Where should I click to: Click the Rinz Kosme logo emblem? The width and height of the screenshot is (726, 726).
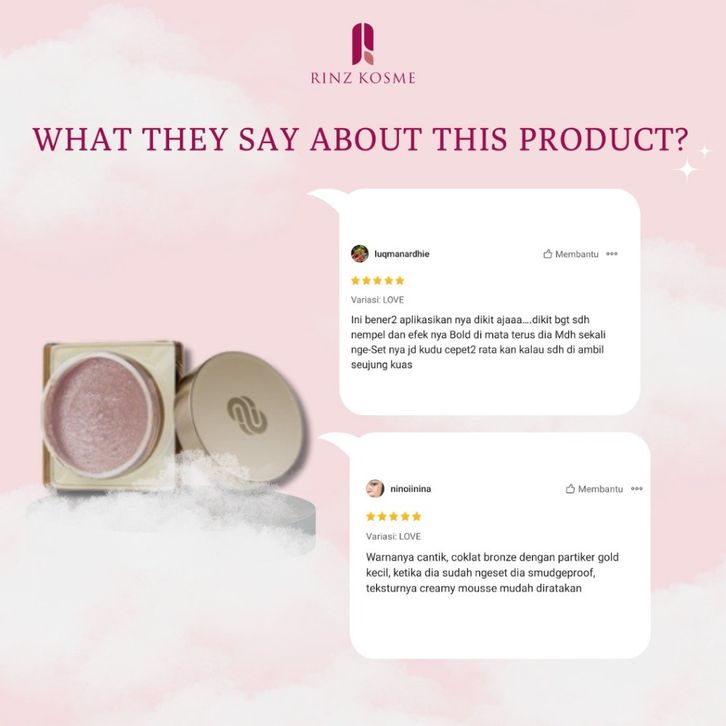(x=363, y=44)
